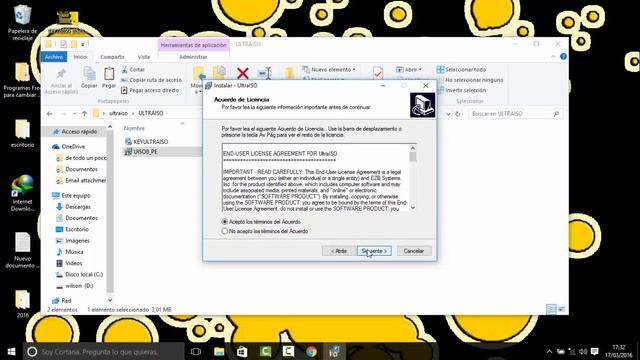
Task: Open the Store taskbar icon
Action: pyautogui.click(x=242, y=351)
